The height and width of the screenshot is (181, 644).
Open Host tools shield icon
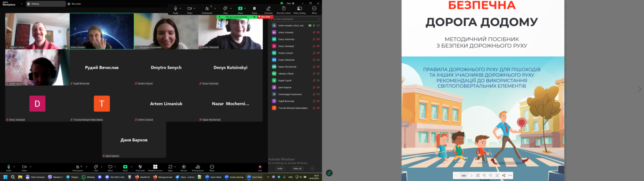point(140,168)
